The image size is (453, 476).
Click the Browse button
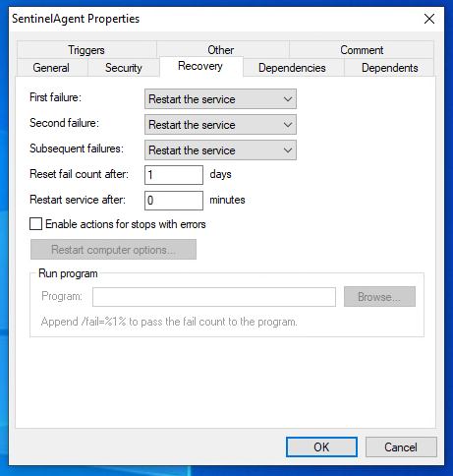[379, 297]
